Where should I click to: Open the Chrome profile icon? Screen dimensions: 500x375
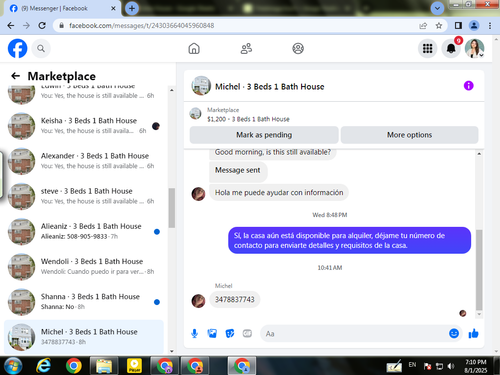click(x=474, y=26)
